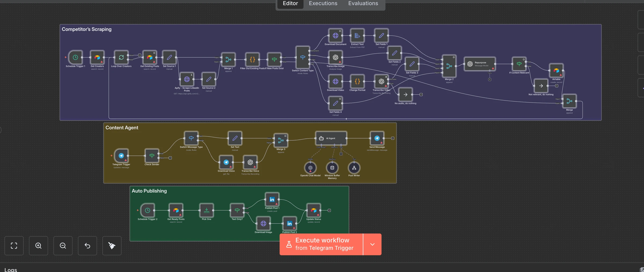Expand the Execute workflow trigger dropdown
Image resolution: width=644 pixels, height=272 pixels.
pyautogui.click(x=372, y=244)
